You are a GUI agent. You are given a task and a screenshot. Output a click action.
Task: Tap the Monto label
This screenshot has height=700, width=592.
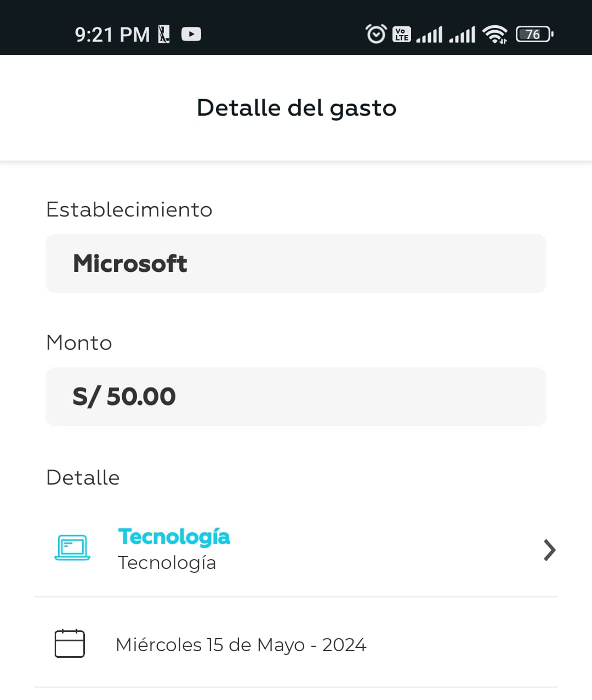pyautogui.click(x=79, y=343)
